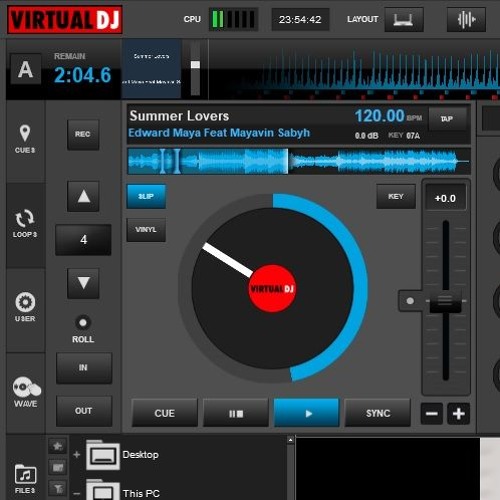
Task: Click the waveform master icon at top right
Action: click(x=466, y=20)
